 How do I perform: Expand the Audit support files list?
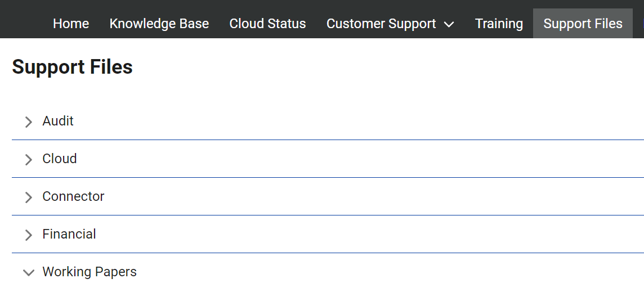pos(58,121)
